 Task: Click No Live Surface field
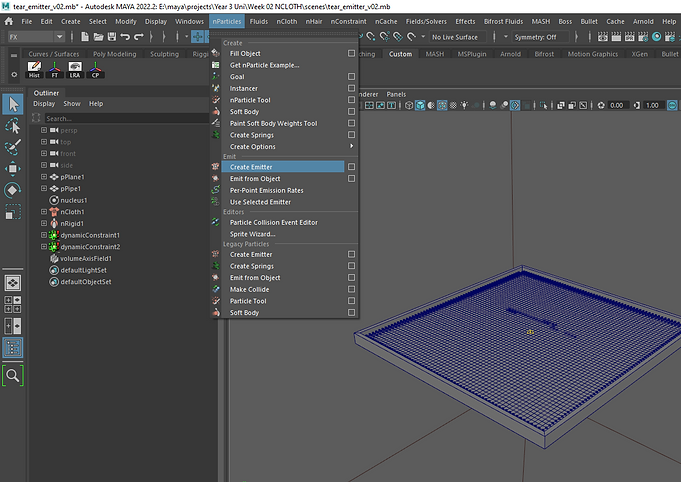[x=458, y=37]
